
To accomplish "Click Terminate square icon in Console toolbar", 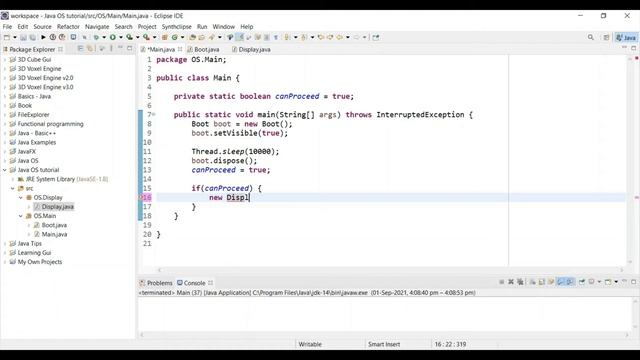I will point(502,282).
